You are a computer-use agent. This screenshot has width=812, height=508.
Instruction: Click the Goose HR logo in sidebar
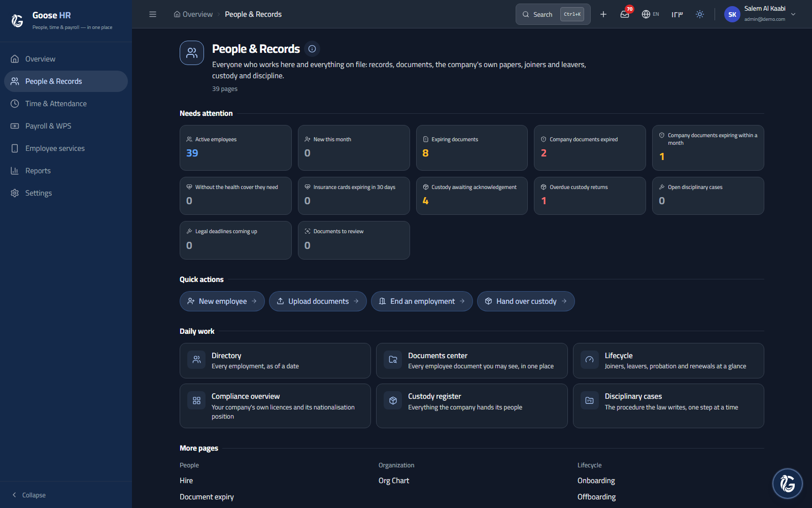pyautogui.click(x=17, y=20)
